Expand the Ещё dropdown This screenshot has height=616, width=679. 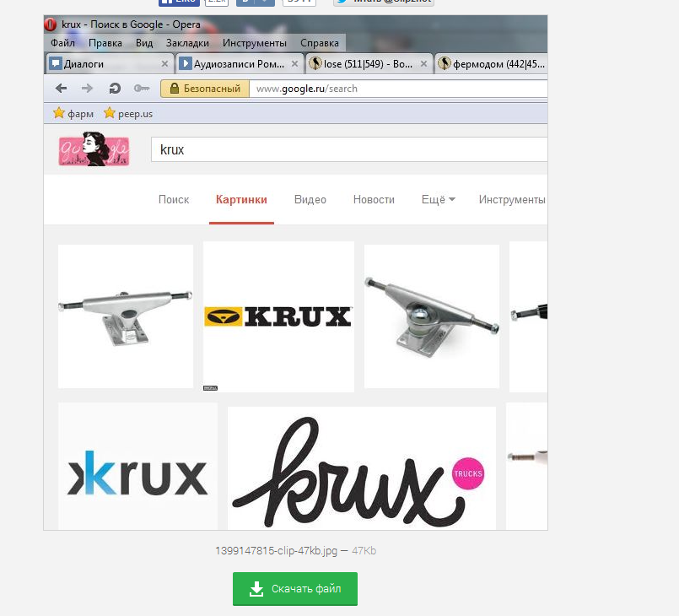(439, 199)
